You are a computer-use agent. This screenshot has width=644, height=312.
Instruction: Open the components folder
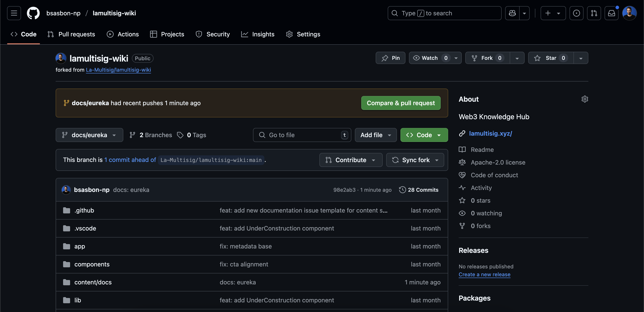(x=92, y=264)
